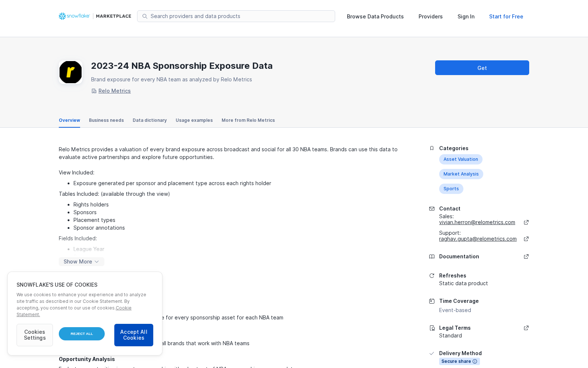The image size is (588, 368).
Task: Click the Secure share badge
Action: coord(459,361)
